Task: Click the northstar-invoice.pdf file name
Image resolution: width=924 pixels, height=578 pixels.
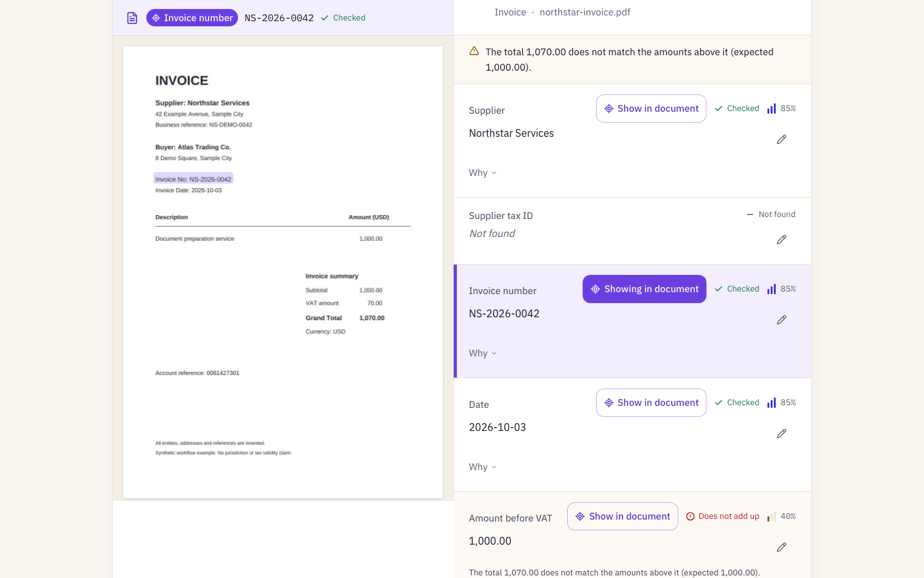Action: [585, 12]
